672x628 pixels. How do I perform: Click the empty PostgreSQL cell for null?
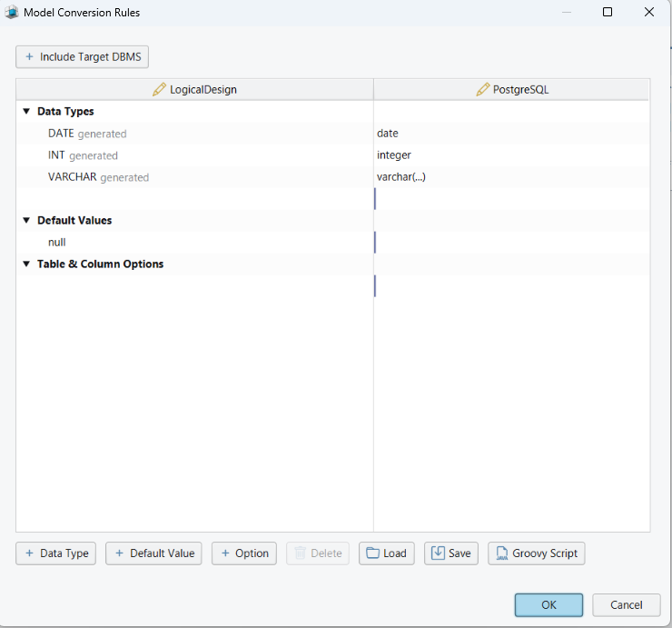click(x=511, y=243)
